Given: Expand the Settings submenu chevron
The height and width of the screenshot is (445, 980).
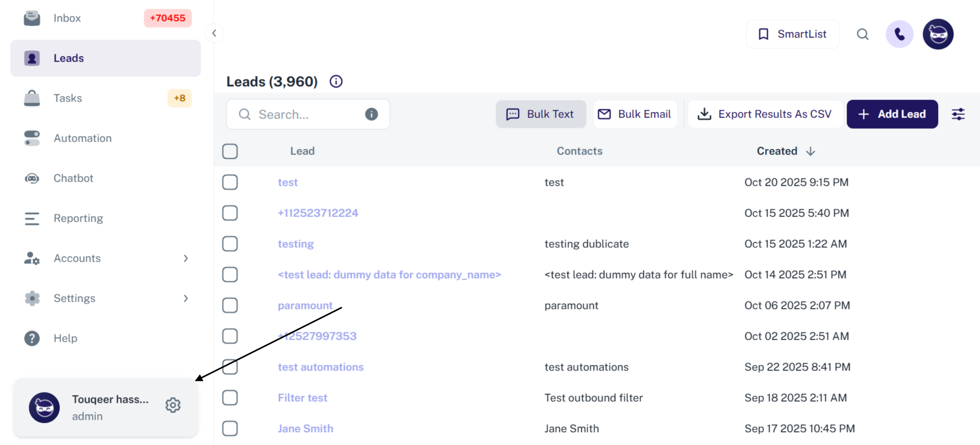Looking at the screenshot, I should point(186,298).
